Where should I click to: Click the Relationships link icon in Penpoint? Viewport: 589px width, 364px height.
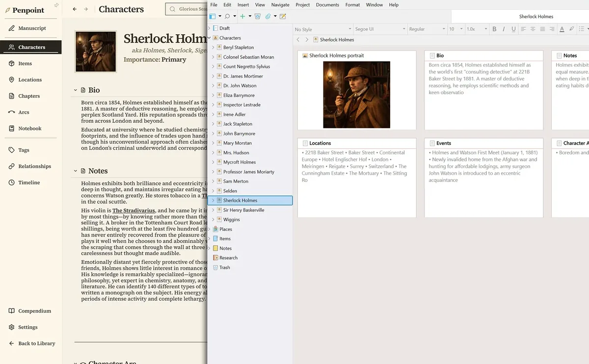(12, 166)
